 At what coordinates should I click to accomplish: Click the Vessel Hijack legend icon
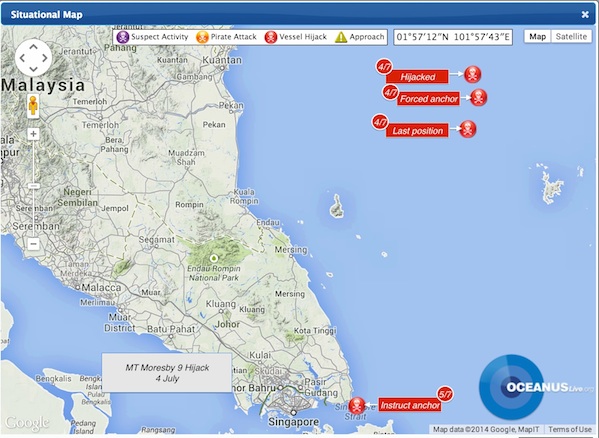[x=270, y=37]
